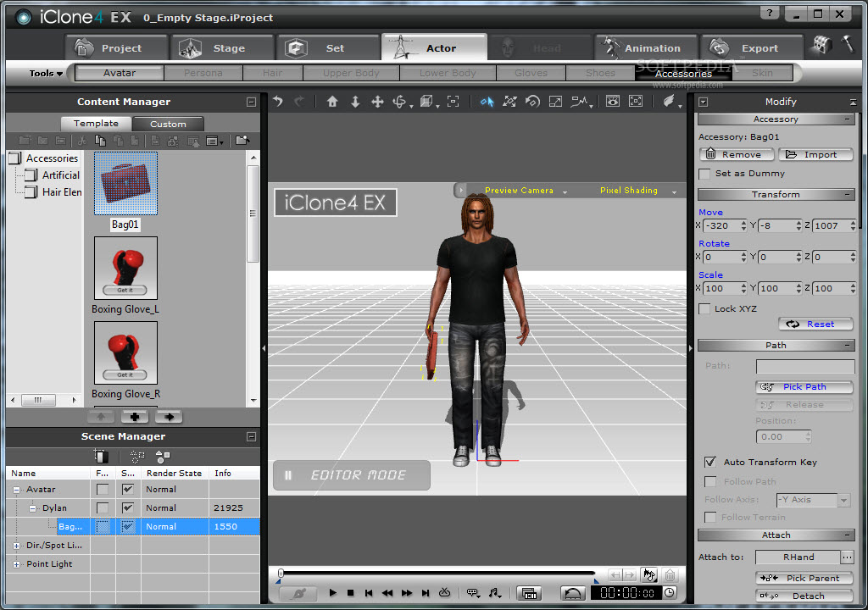Image resolution: width=868 pixels, height=610 pixels.
Task: Open the Export tab
Action: (753, 48)
